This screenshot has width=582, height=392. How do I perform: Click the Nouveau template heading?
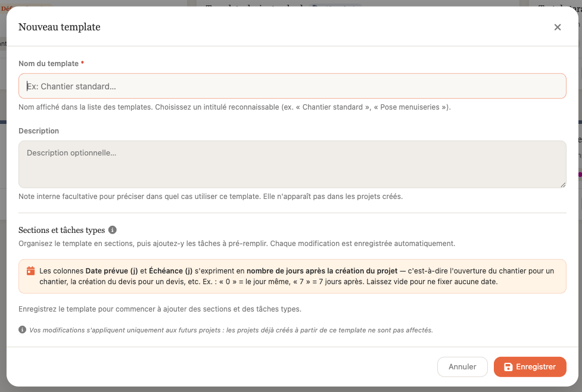tap(60, 27)
